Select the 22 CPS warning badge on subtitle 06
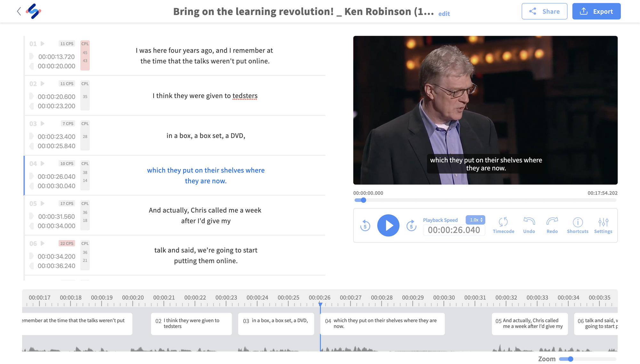640x364 pixels. tap(67, 244)
